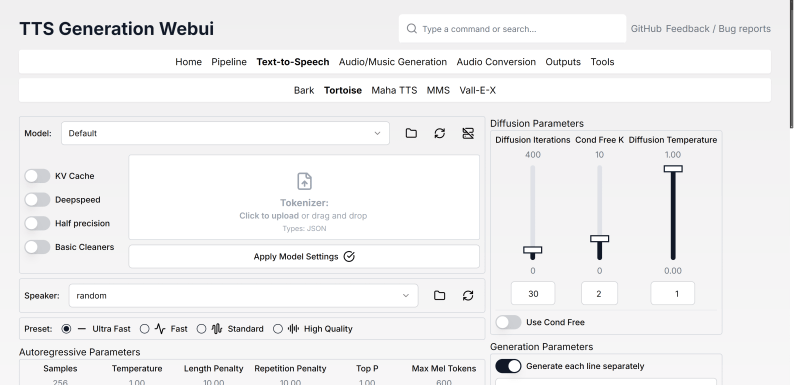800x385 pixels.
Task: Disable Generate each line separately toggle
Action: pos(508,366)
